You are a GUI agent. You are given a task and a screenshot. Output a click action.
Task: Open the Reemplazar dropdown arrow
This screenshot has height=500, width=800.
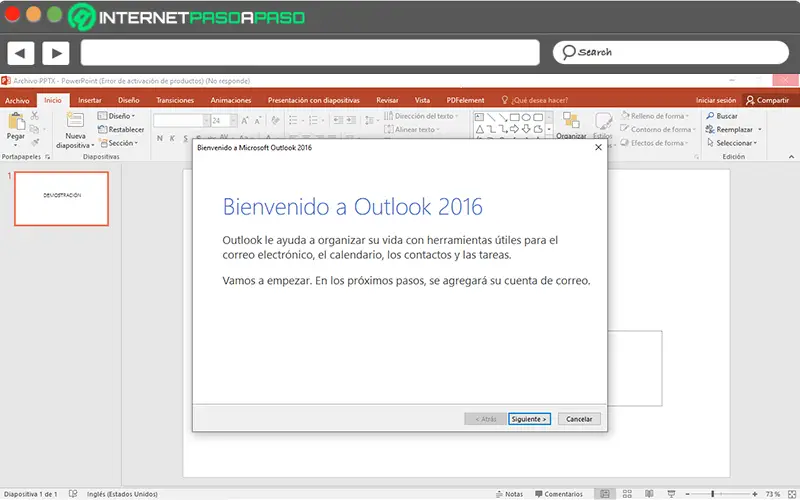(760, 130)
